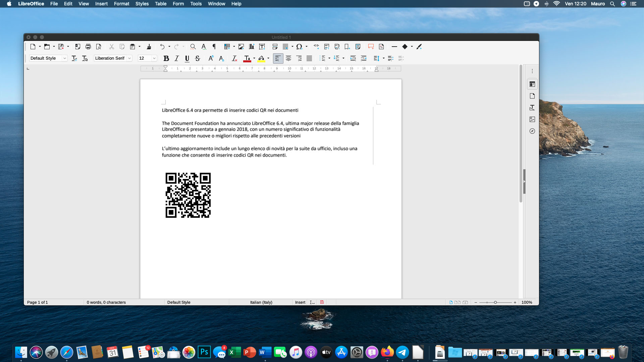Screen dimensions: 644x362
Task: Toggle formatting marks pilcrow button
Action: coord(214,47)
